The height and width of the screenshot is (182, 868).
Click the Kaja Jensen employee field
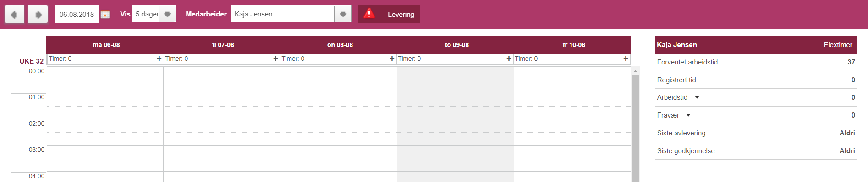click(283, 14)
